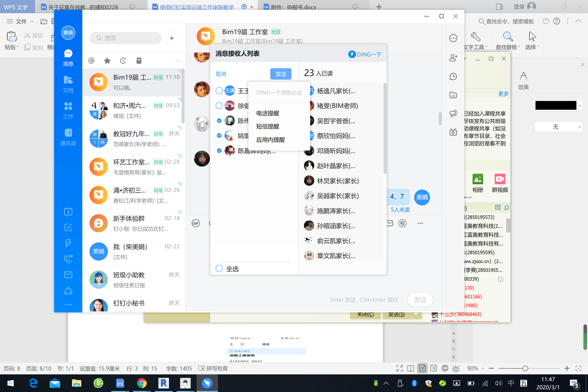Uncheck the 陈晨 mom recipient checkbox
Image resolution: width=588 pixels, height=392 pixels.
coord(219,151)
